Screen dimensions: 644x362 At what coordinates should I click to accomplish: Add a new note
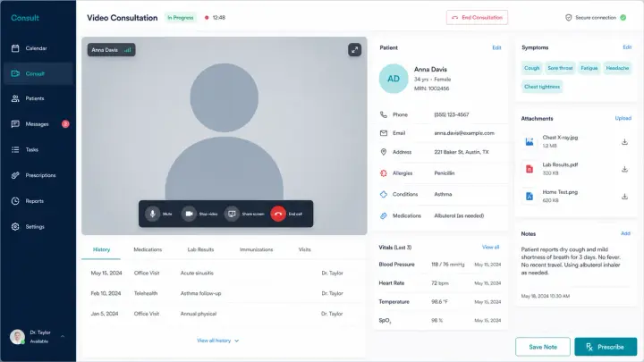(x=625, y=233)
